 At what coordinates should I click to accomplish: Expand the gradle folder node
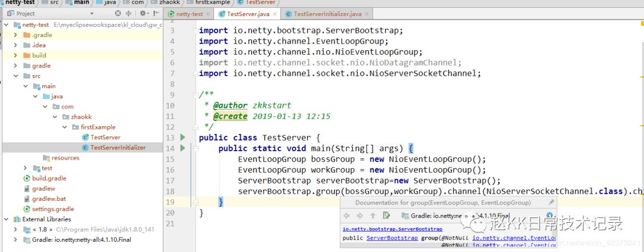point(16,66)
